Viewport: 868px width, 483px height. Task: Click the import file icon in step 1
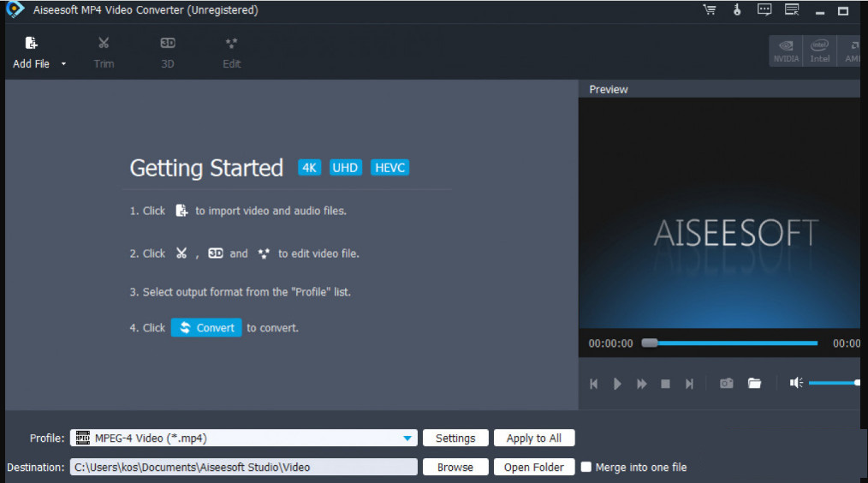[x=181, y=211]
